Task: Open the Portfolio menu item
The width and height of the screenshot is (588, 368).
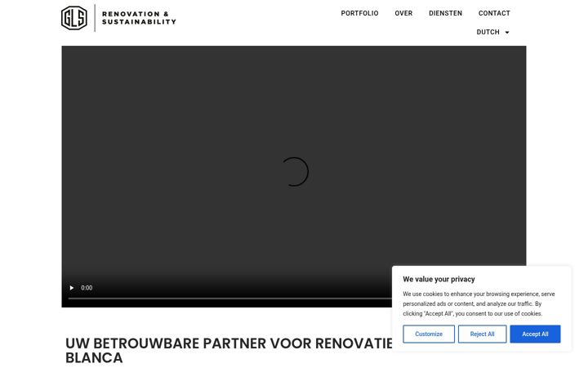Action: pos(359,13)
